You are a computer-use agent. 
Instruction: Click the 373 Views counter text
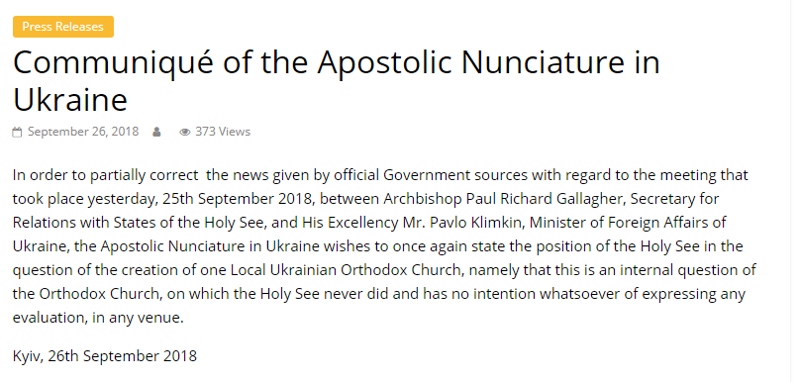(223, 132)
